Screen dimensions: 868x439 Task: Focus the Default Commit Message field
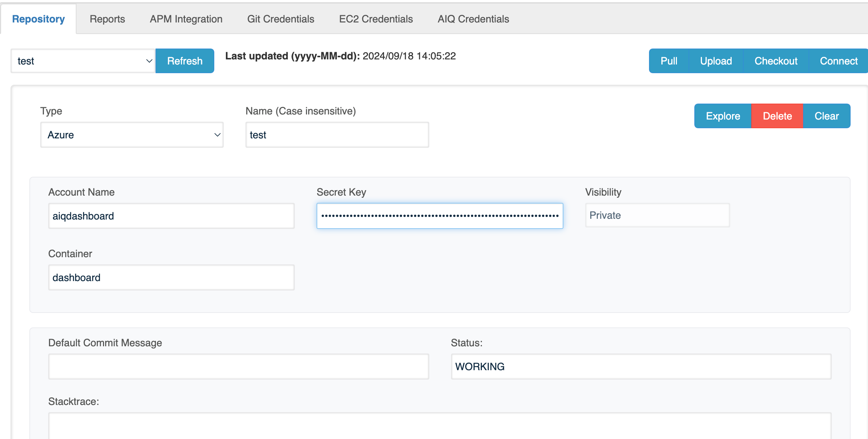[239, 367]
